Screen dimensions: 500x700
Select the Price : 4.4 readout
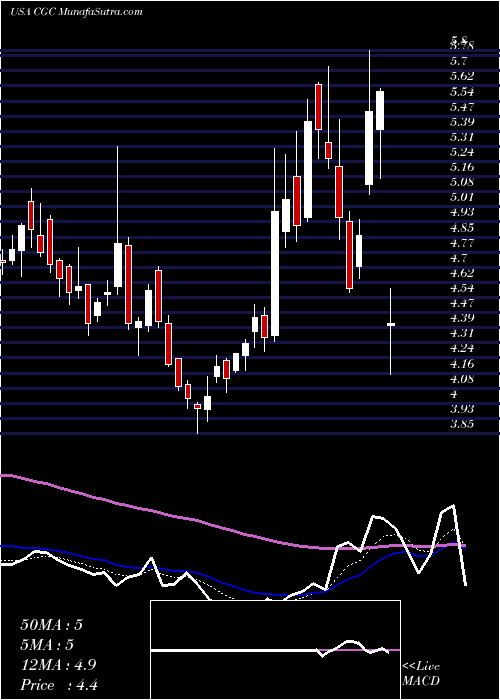point(59,685)
